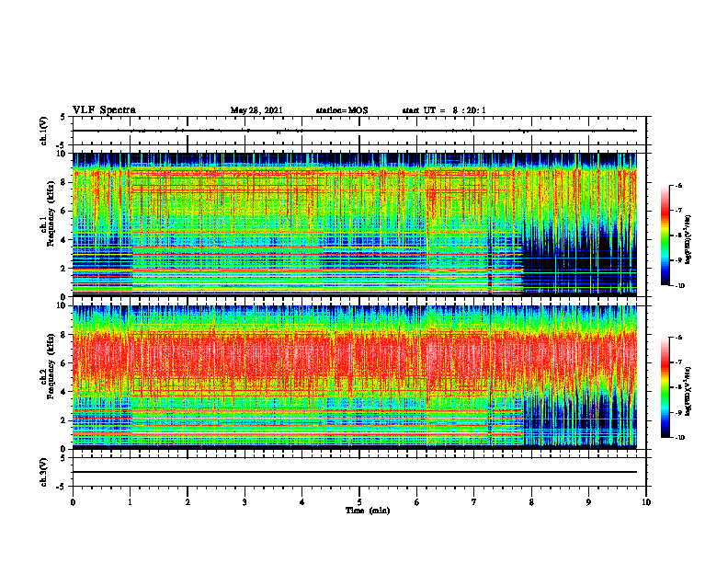The image size is (728, 563).
Task: Click the ch.3 voltage waveform trace
Action: pyautogui.click(x=354, y=472)
